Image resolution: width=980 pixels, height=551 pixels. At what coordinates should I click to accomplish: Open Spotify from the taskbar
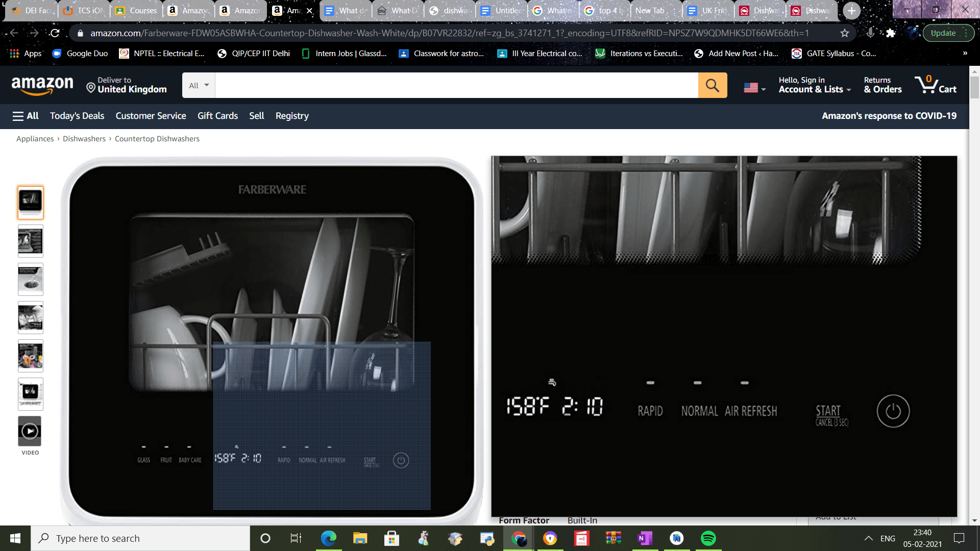(708, 538)
